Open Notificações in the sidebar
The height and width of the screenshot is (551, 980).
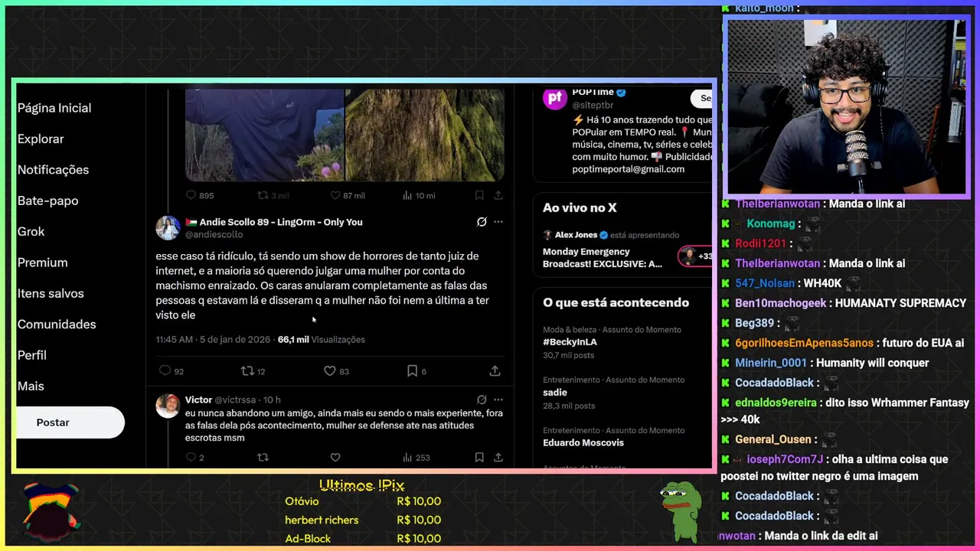click(x=53, y=170)
